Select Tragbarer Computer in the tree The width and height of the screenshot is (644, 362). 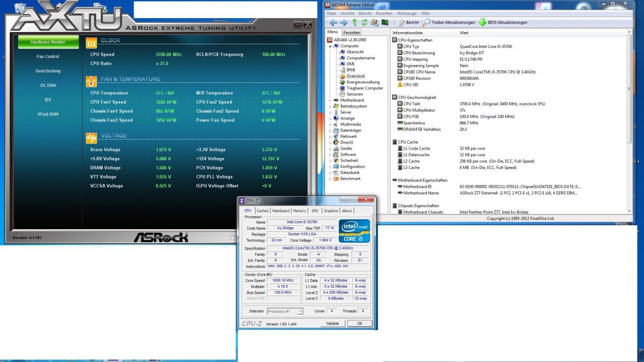[361, 88]
